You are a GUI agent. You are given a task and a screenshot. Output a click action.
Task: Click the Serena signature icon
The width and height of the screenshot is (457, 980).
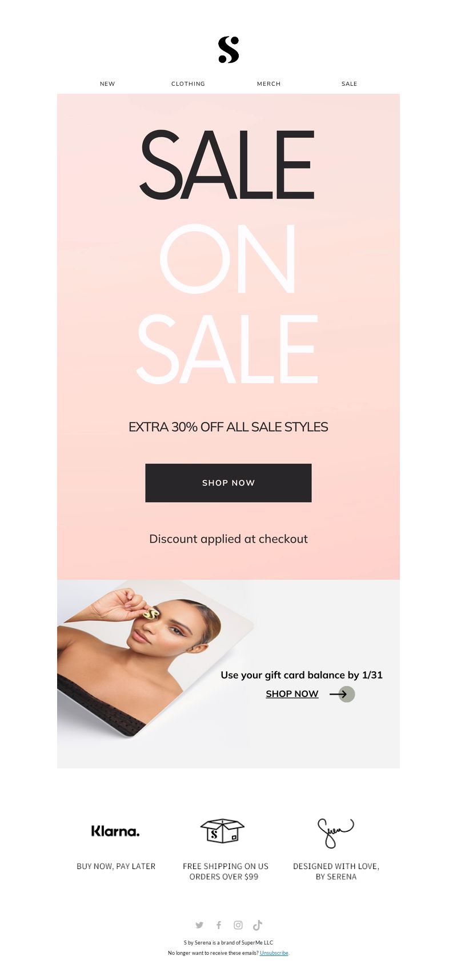coord(335,832)
